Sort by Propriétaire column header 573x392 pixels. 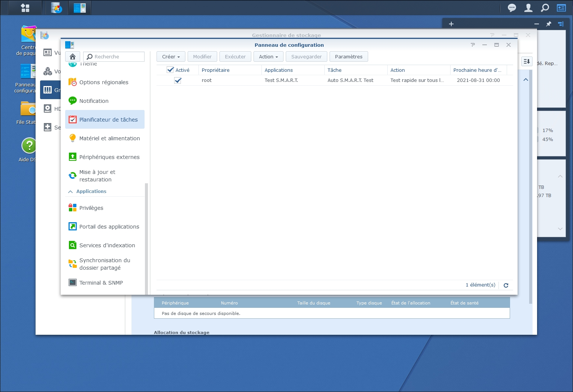click(215, 70)
